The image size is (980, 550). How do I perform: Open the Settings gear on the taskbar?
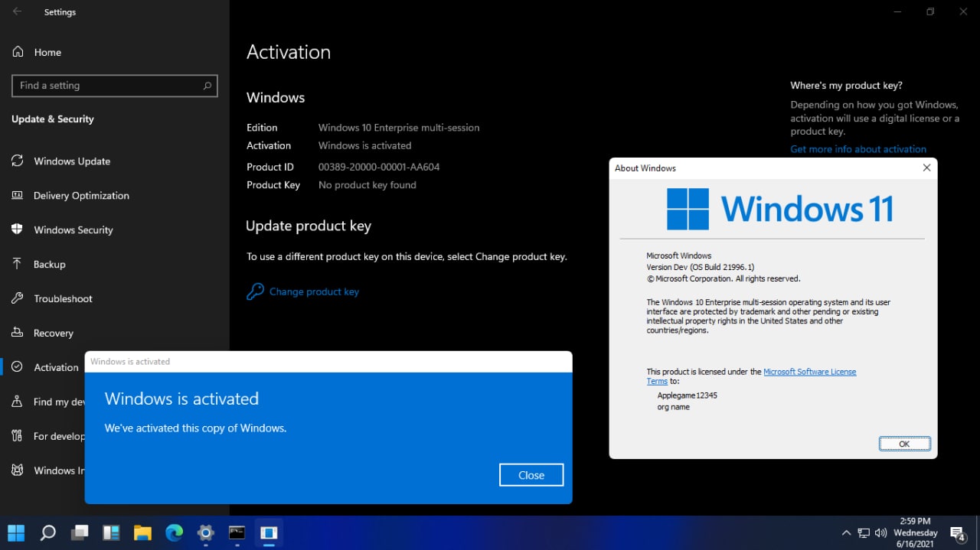[205, 532]
